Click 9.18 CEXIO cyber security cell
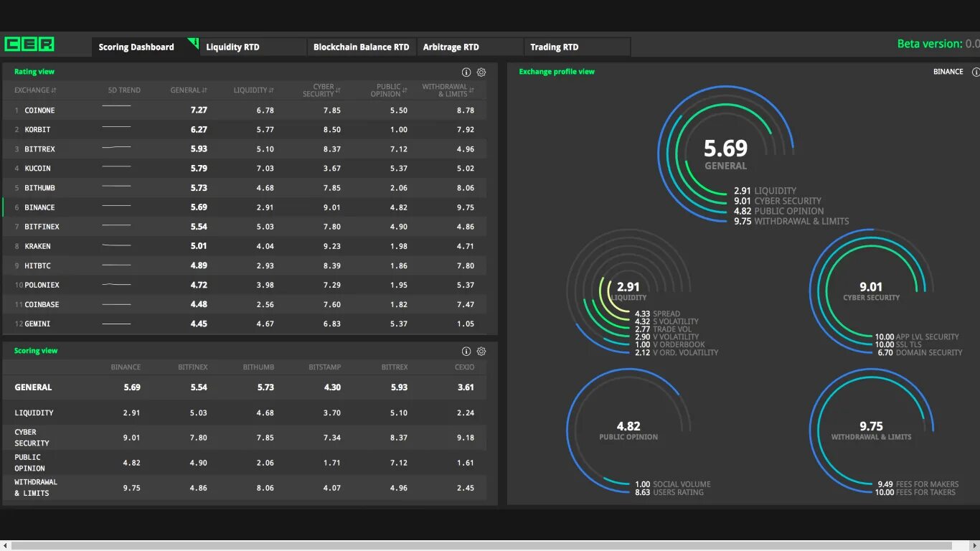This screenshot has width=980, height=551. coord(466,438)
